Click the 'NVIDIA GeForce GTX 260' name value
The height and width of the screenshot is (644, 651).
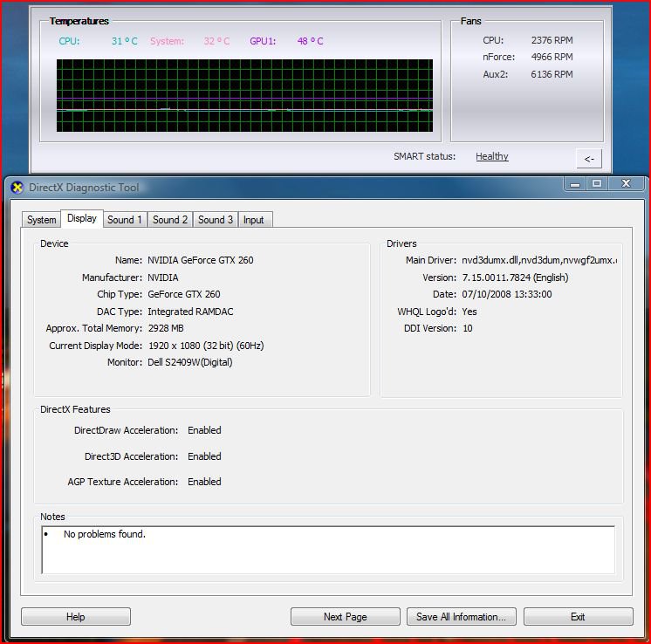tap(201, 260)
